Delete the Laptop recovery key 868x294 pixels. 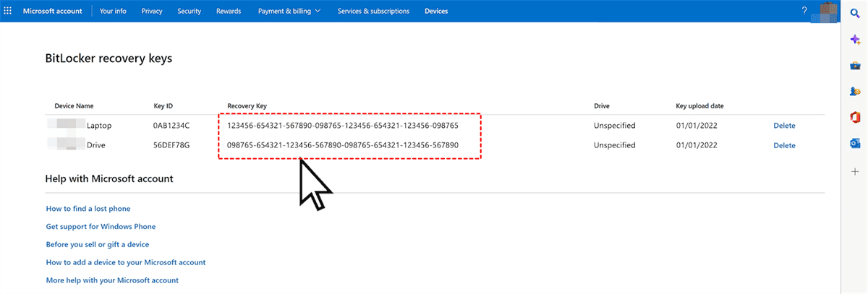point(784,126)
